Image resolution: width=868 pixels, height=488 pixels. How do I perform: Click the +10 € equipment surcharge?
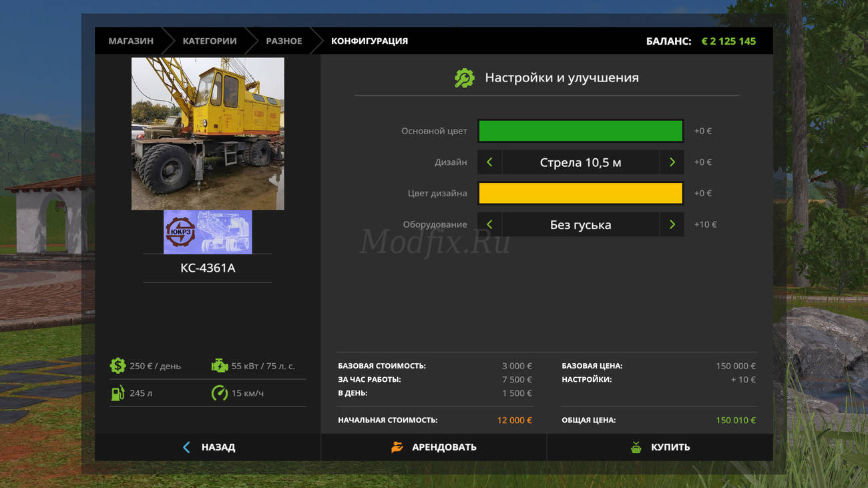705,225
